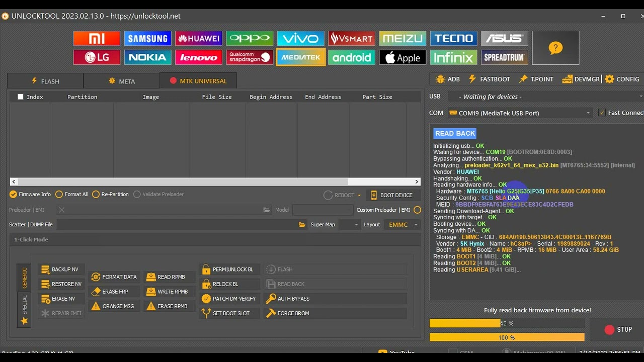Toggle the Index select-all checkbox
644x362 pixels.
pos(21,97)
